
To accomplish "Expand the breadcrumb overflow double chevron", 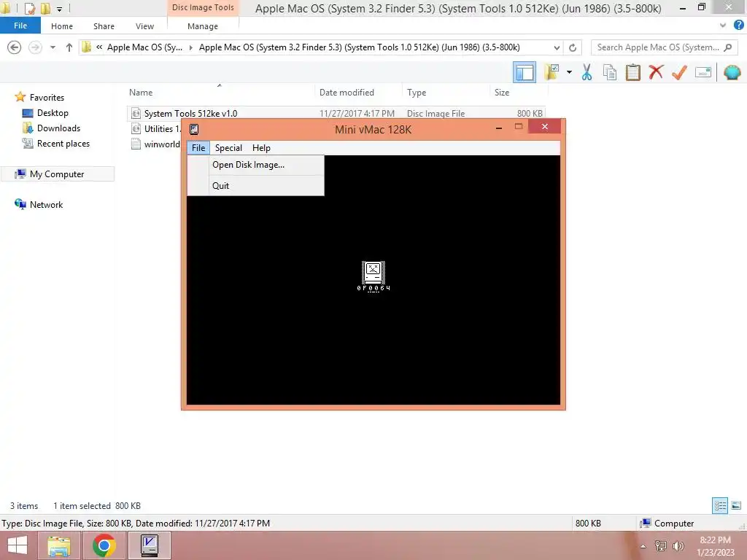I will point(99,47).
